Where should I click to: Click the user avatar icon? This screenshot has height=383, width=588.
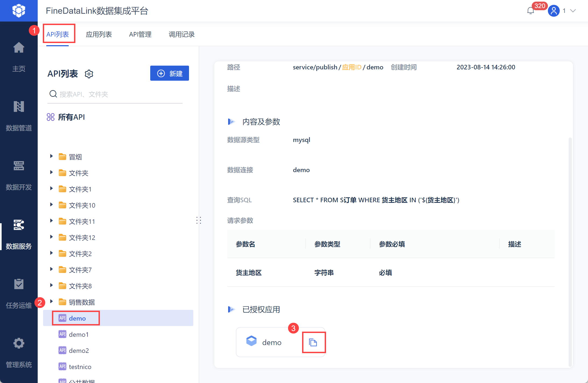[x=554, y=11]
